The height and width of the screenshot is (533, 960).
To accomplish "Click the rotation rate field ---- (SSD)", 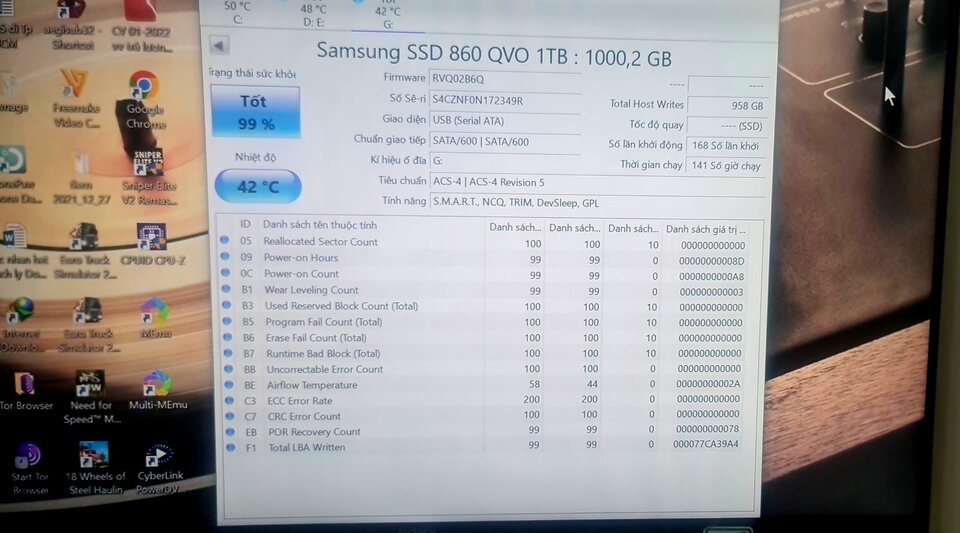I will 727,126.
